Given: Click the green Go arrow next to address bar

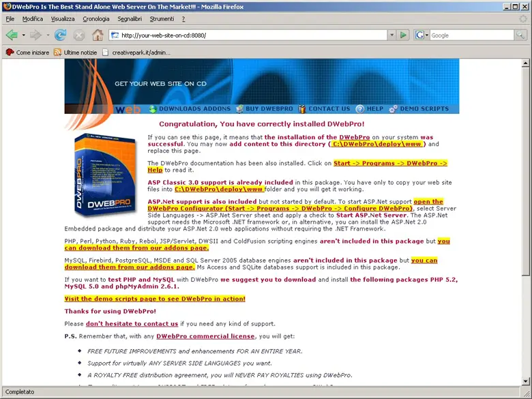Looking at the screenshot, I should click(403, 35).
